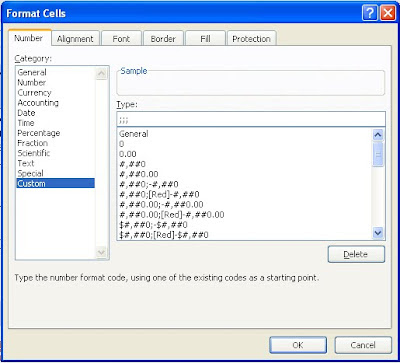Click the Type format code field
The height and width of the screenshot is (363, 400).
click(x=251, y=119)
